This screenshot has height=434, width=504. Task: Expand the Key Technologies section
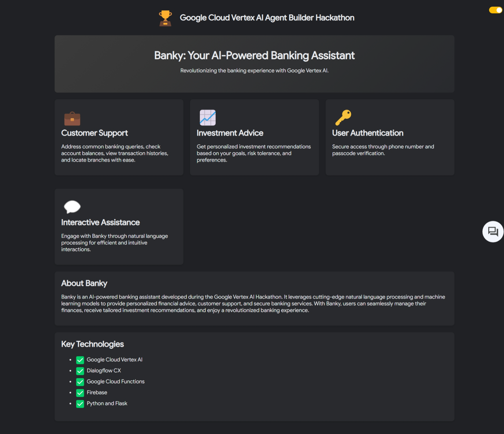(92, 344)
